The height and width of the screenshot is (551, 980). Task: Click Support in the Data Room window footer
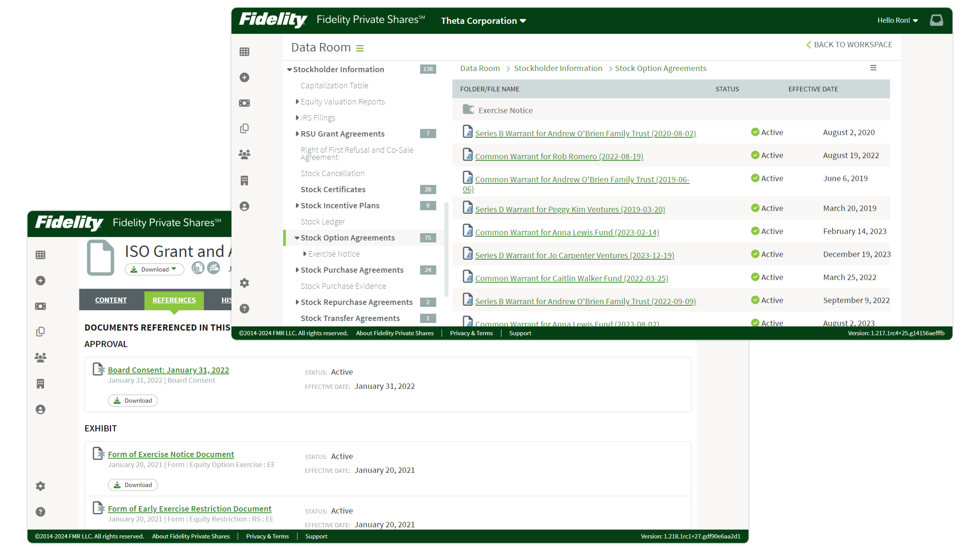coord(520,333)
